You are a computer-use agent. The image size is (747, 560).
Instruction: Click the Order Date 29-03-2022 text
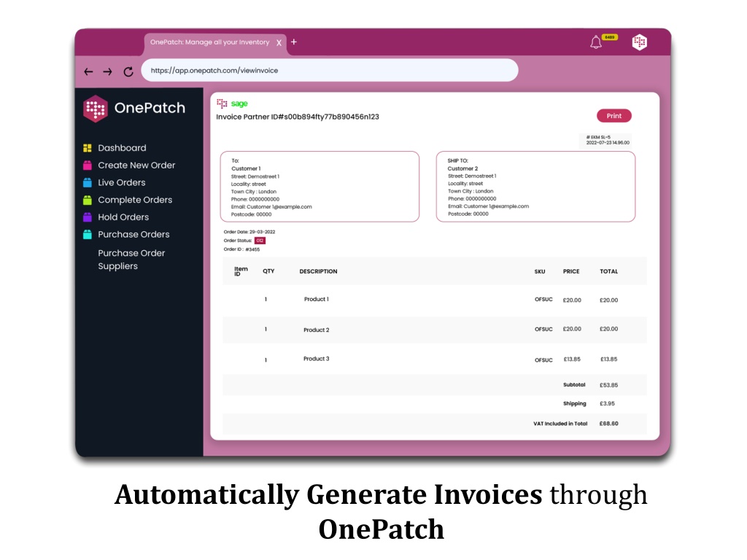point(249,232)
